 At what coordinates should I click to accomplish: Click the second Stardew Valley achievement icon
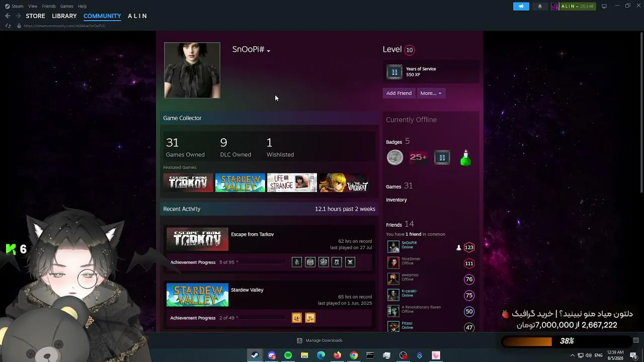coord(310,318)
